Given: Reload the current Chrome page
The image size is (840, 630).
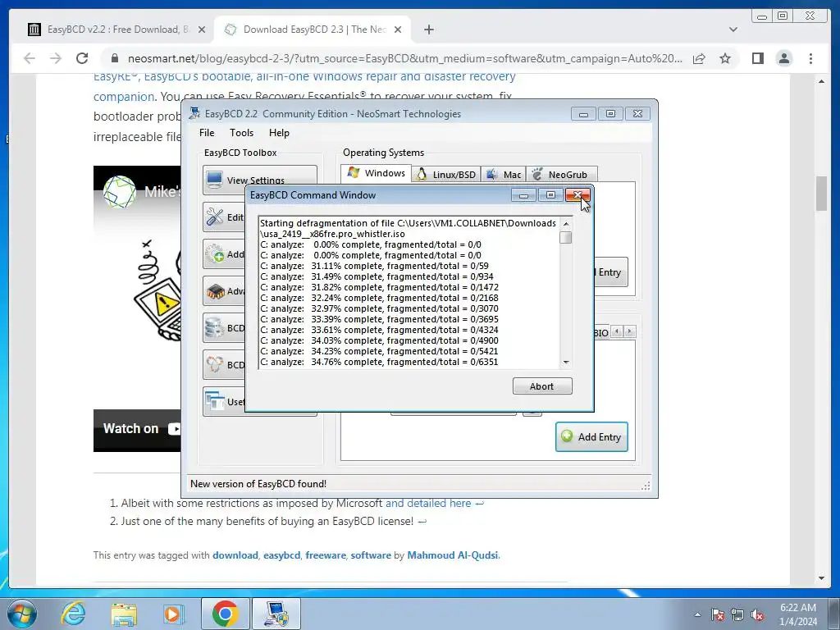Looking at the screenshot, I should 82,58.
